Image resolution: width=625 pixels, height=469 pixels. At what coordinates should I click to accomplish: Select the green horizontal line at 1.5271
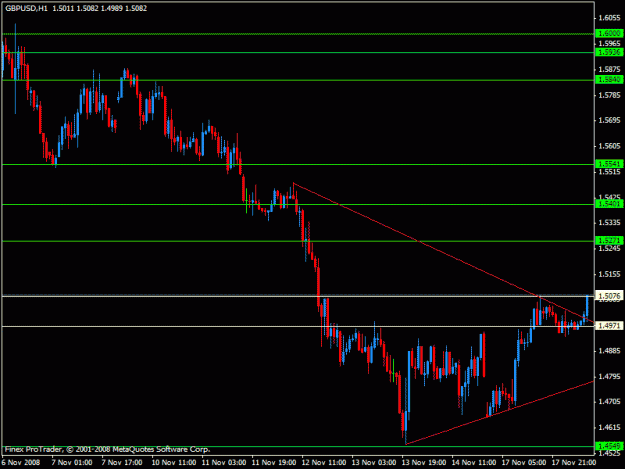(x=298, y=241)
